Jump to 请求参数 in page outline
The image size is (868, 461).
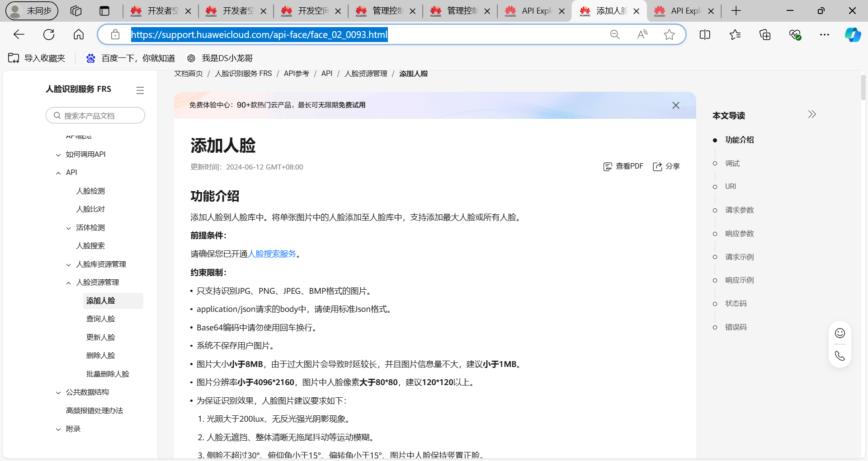pos(739,210)
